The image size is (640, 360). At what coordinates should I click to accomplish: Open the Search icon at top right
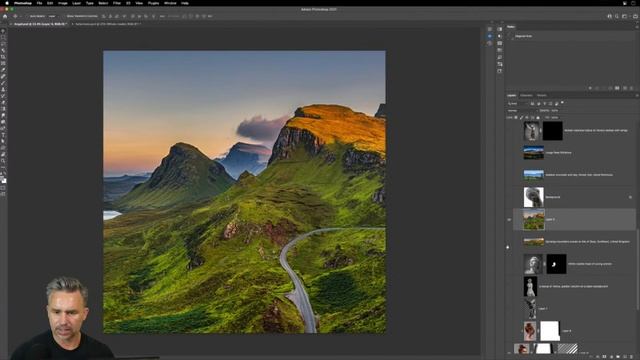click(617, 16)
